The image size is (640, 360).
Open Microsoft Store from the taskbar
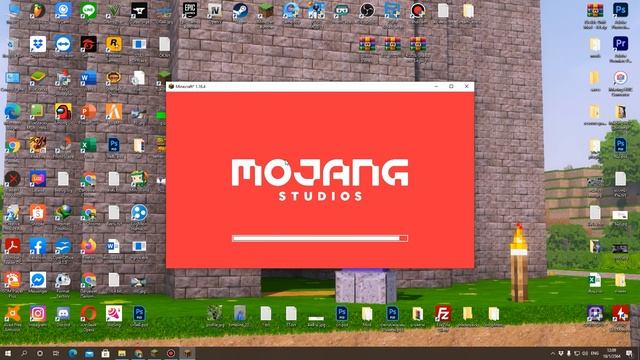[x=105, y=353]
